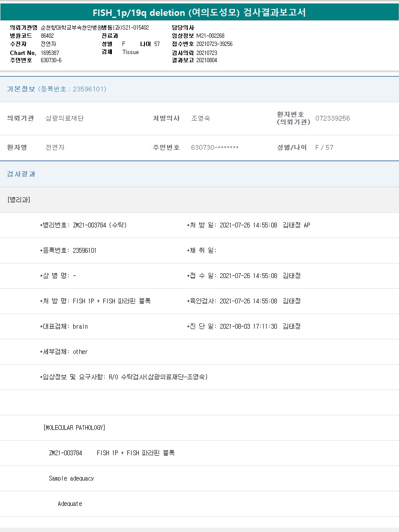This screenshot has width=399, height=532.
Task: Click the 검체 value Tissue
Action: click(130, 52)
